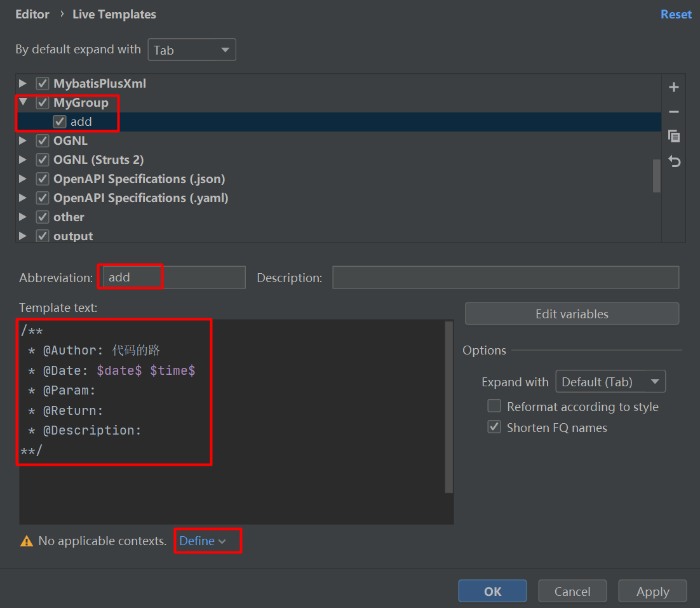Expand the MybatisPlusXml group

coord(23,83)
